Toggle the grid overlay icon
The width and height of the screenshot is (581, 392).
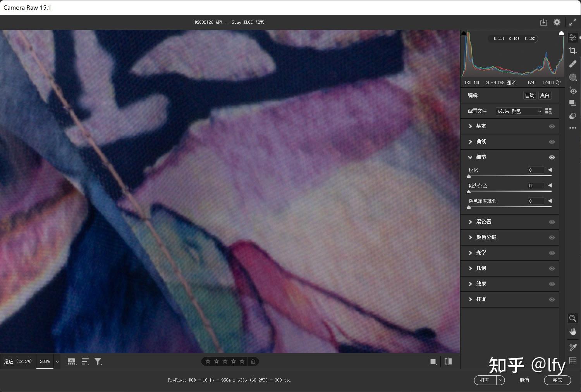pos(573,361)
